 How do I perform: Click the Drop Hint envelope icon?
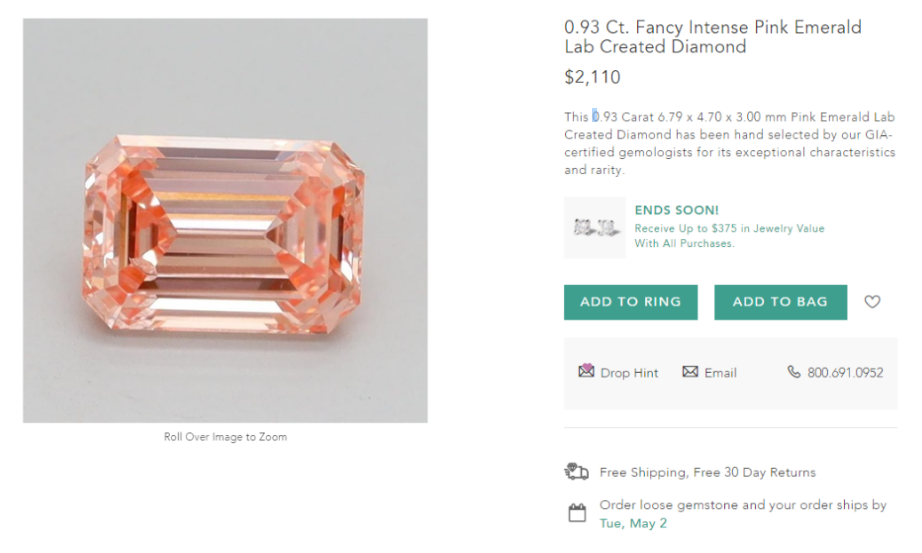tap(586, 371)
